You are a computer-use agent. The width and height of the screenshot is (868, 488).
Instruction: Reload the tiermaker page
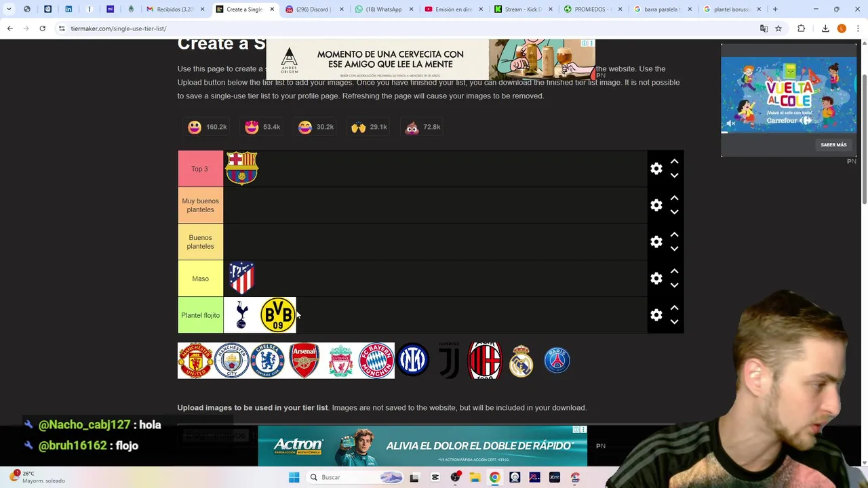coord(42,28)
